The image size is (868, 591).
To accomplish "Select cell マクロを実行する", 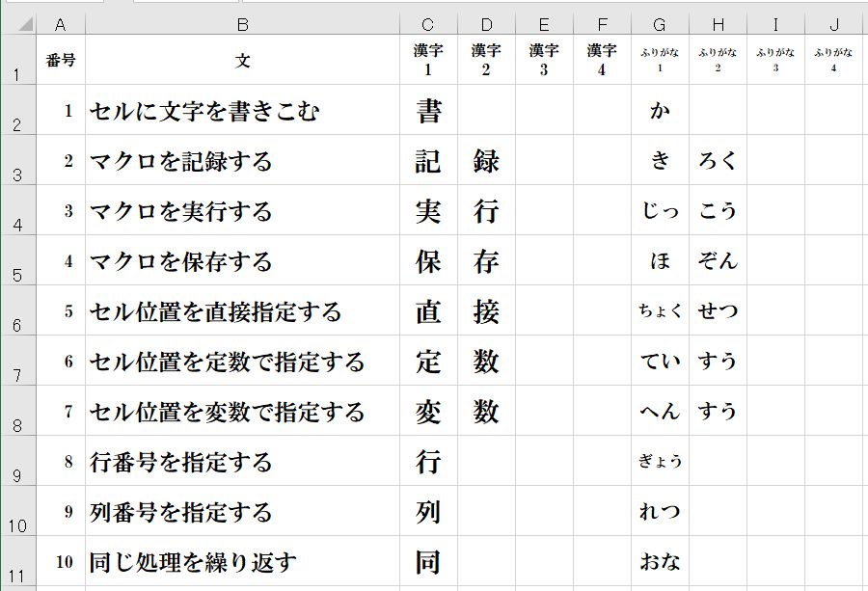I will (242, 210).
